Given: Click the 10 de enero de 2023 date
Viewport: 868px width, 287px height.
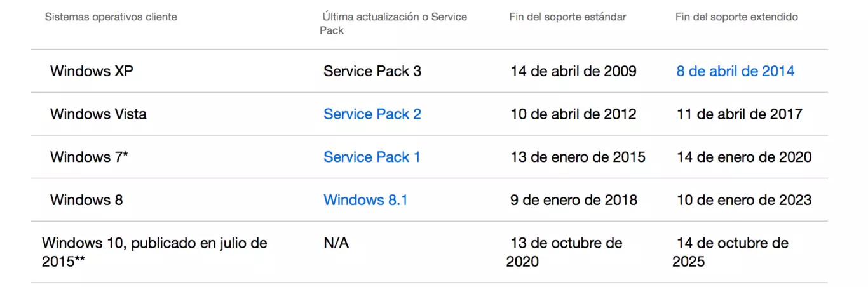Looking at the screenshot, I should [743, 200].
